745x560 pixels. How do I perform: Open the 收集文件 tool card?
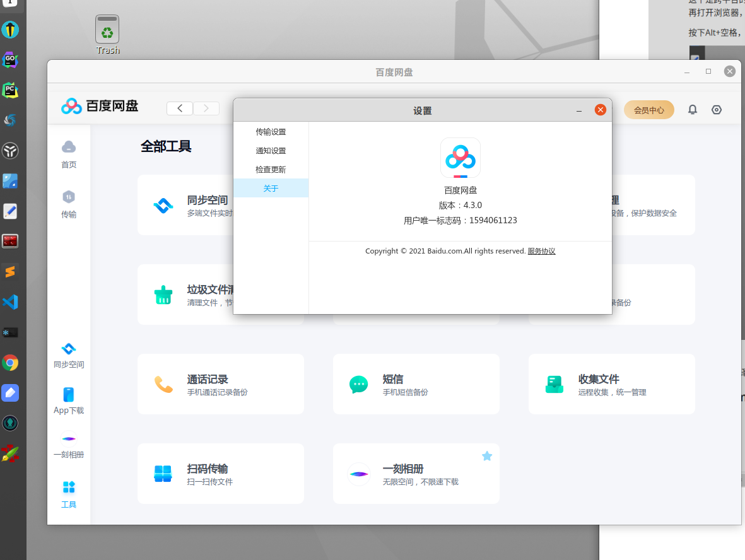tap(611, 384)
